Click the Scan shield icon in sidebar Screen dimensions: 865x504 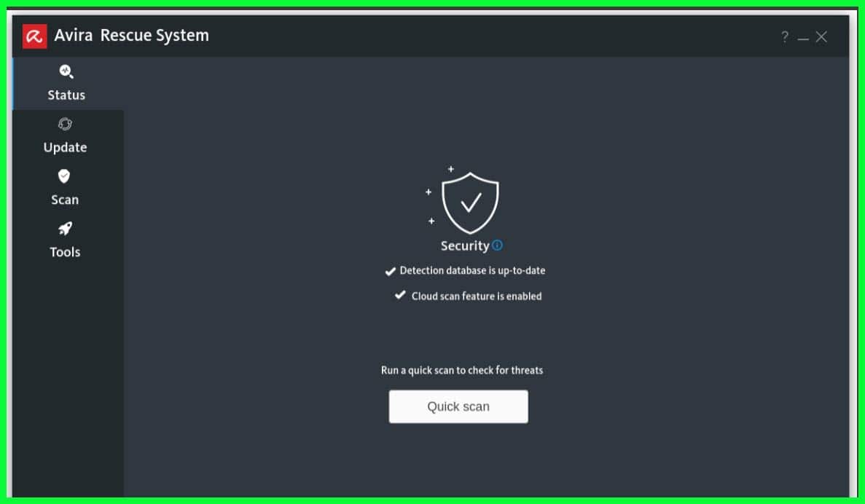[64, 176]
